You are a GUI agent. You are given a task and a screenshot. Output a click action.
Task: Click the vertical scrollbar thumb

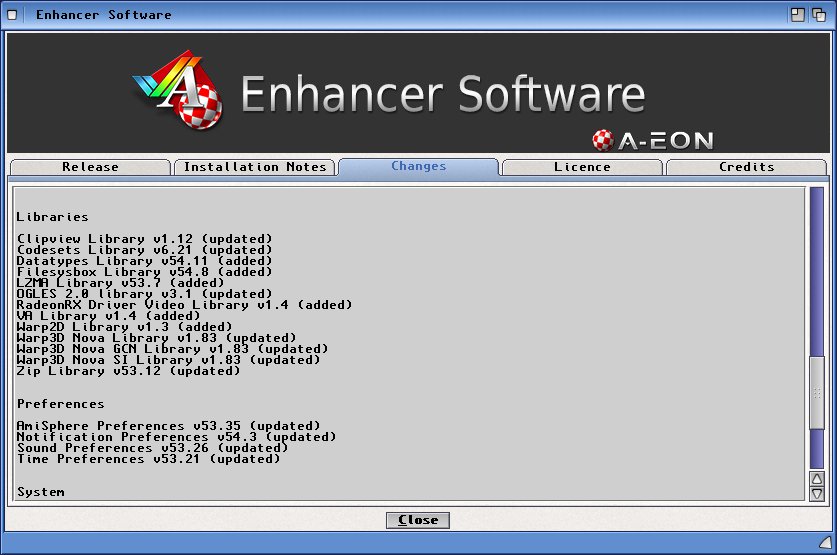[817, 393]
